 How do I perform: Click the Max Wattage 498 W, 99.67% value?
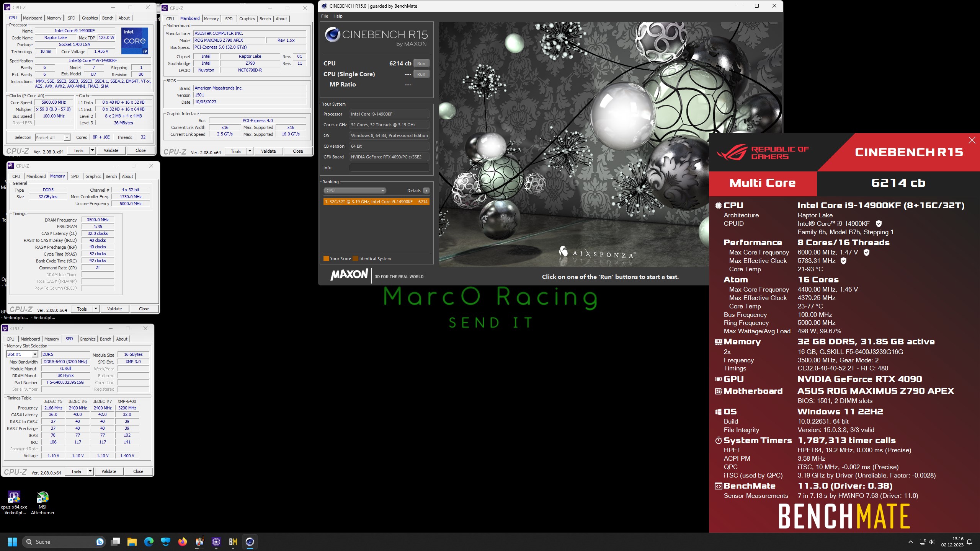(x=819, y=331)
